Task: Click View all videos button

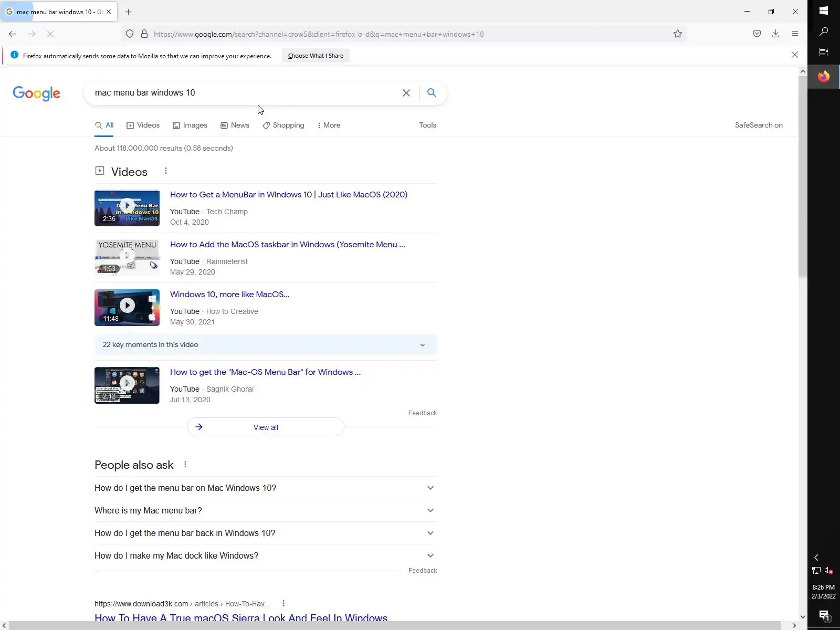Action: click(x=266, y=427)
